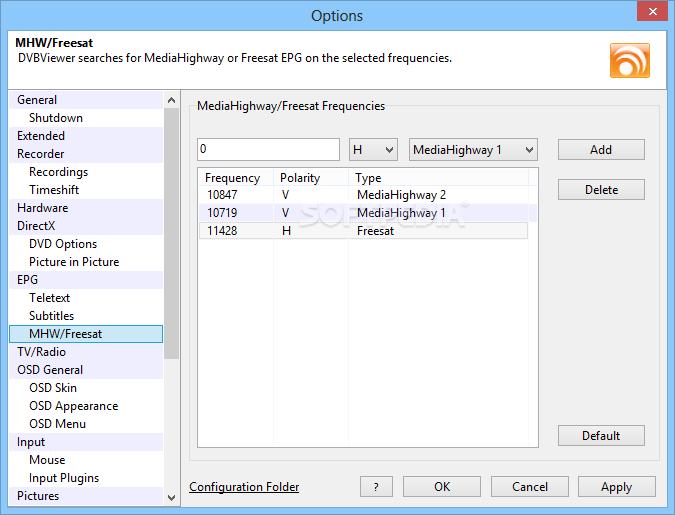Select the Subtitles item
Image resolution: width=675 pixels, height=515 pixels.
(x=86, y=316)
